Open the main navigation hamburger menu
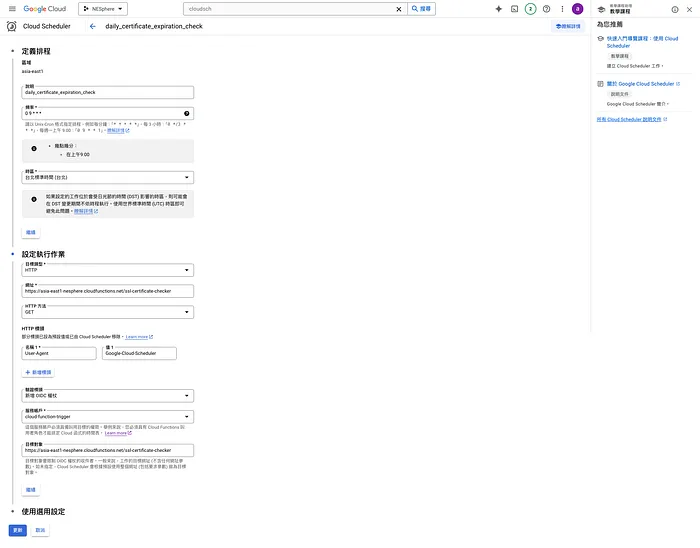Viewport: 700px width, 548px height. [12, 8]
